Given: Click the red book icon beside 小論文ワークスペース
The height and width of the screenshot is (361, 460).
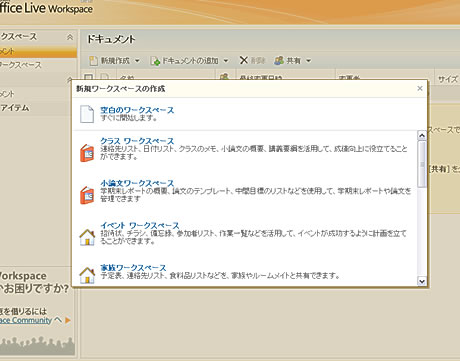Looking at the screenshot, I should coord(87,195).
